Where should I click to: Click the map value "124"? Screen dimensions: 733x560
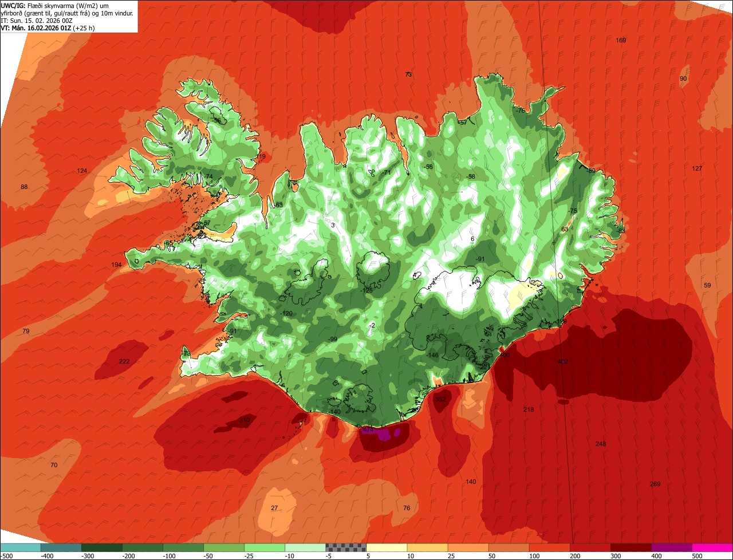tap(82, 171)
